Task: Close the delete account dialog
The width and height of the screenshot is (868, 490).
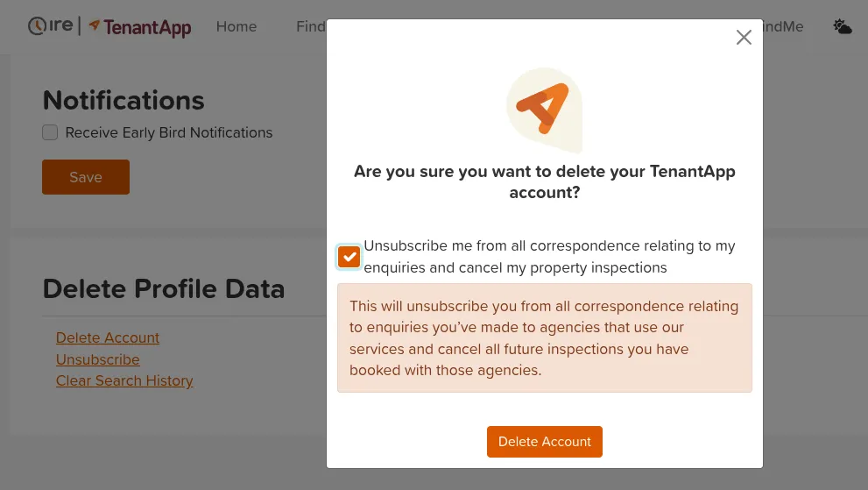Action: [744, 37]
